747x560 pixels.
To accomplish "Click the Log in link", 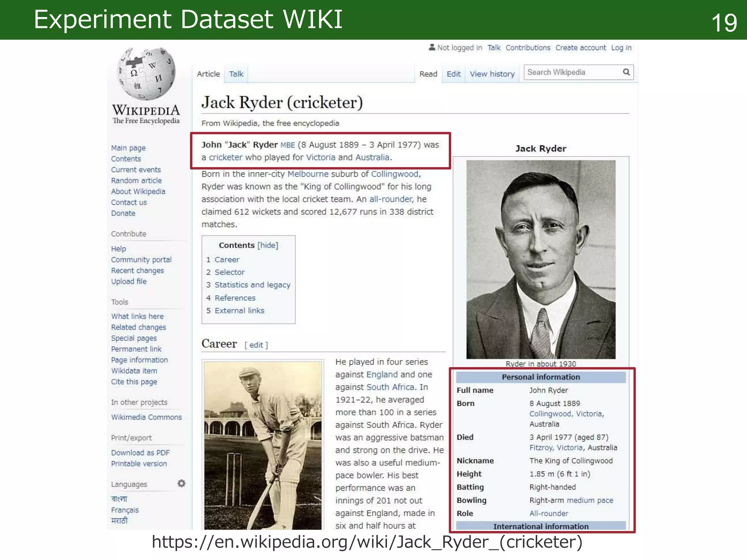I will point(621,48).
